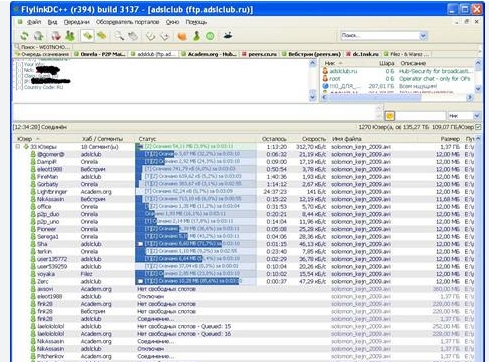This screenshot has height=362, width=489.
Task: Open the Вид menu
Action: (x=52, y=22)
